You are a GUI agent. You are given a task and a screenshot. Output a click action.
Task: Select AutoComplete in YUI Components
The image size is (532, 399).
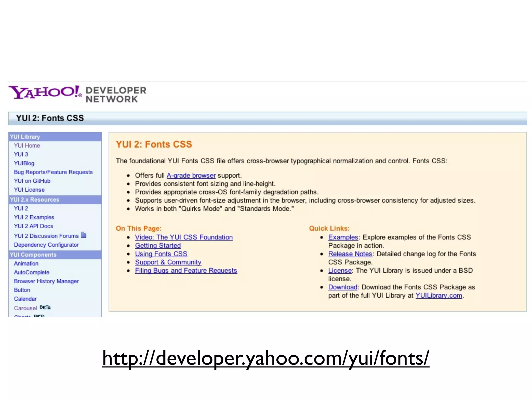[x=32, y=272]
